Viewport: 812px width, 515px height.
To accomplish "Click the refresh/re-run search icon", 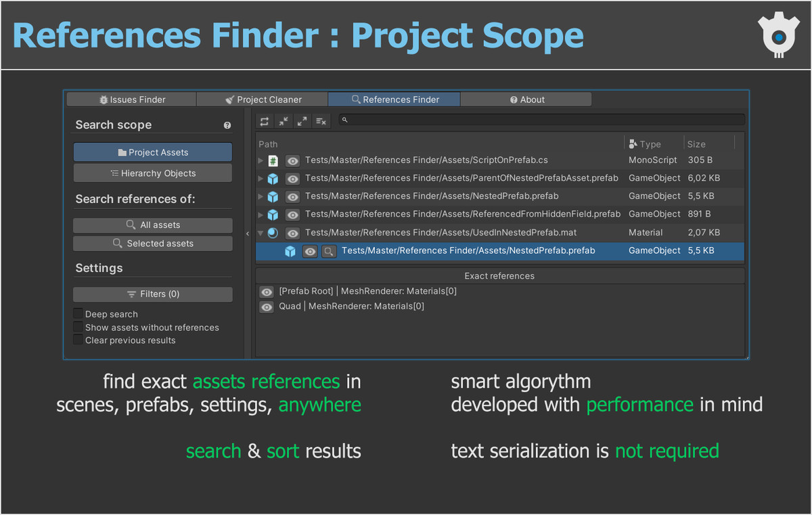I will tap(265, 121).
